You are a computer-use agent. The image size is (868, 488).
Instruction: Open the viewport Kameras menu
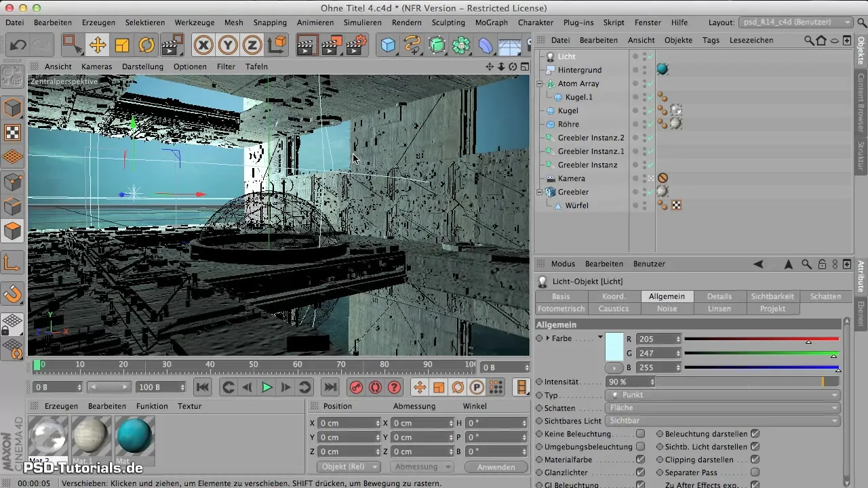pyautogui.click(x=96, y=66)
